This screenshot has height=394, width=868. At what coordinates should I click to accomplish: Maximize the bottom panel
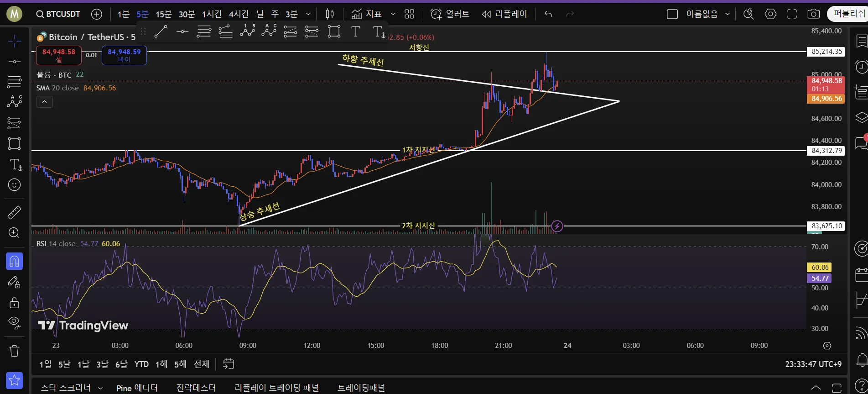837,388
